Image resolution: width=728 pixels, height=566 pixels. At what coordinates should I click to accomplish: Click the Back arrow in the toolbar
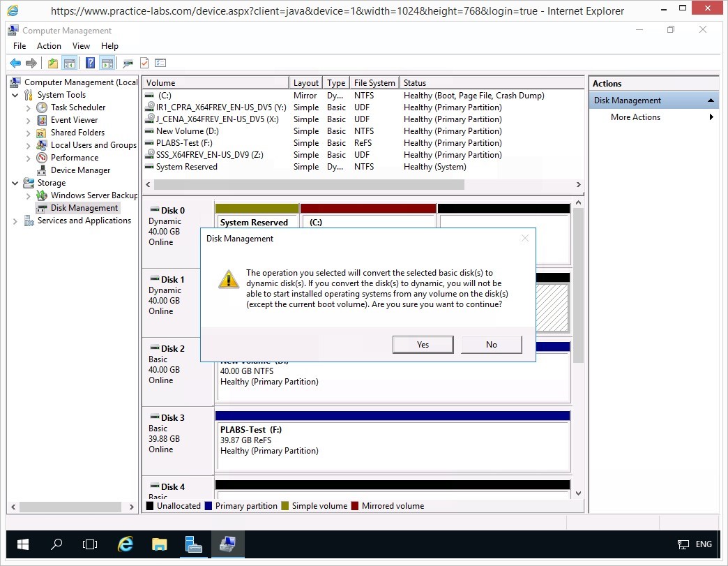(15, 64)
